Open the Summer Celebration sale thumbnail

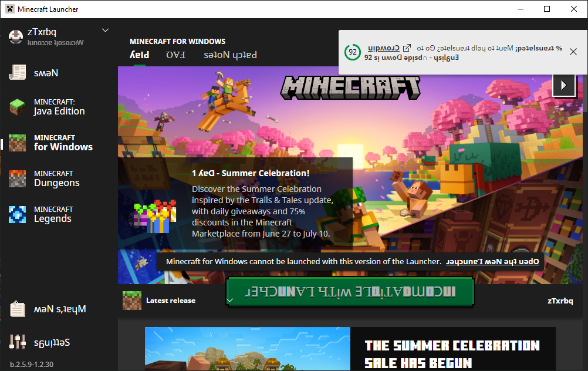point(248,349)
